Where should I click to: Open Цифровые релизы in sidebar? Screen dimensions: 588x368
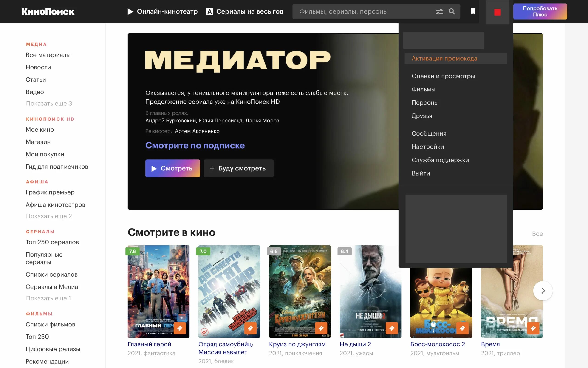click(x=53, y=349)
